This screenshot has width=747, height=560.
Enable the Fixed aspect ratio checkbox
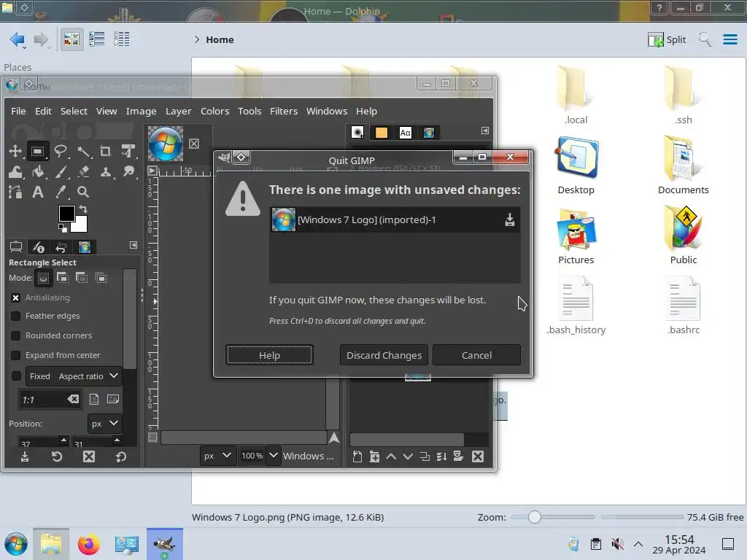click(16, 376)
